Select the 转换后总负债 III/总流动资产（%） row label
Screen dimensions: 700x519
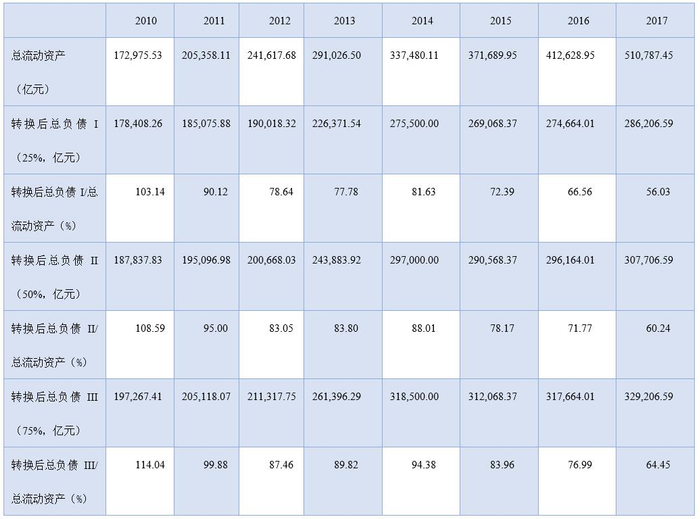(54, 481)
